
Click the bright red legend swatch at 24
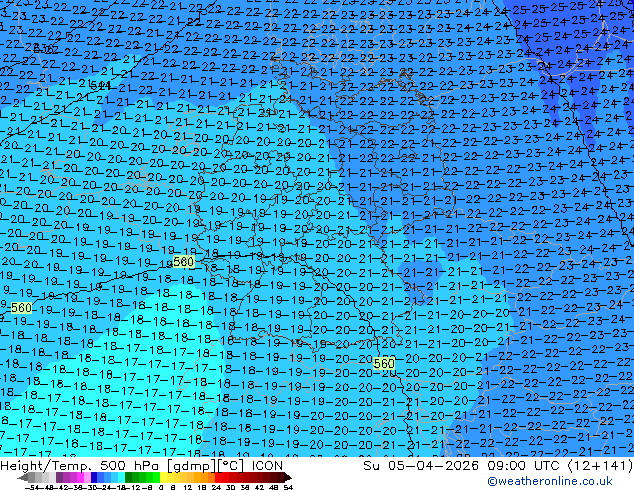coord(218,477)
